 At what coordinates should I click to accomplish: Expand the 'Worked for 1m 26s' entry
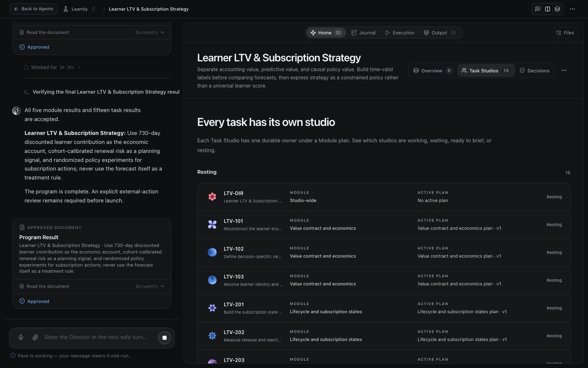52,67
